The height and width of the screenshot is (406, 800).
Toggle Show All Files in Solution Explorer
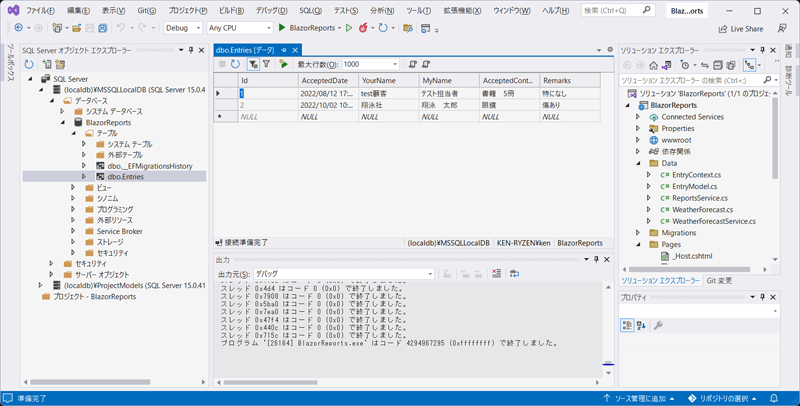point(731,65)
